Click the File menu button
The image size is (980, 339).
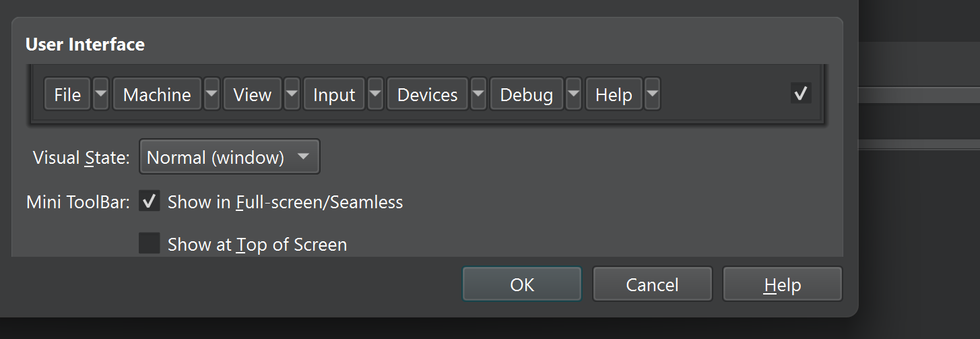click(67, 94)
